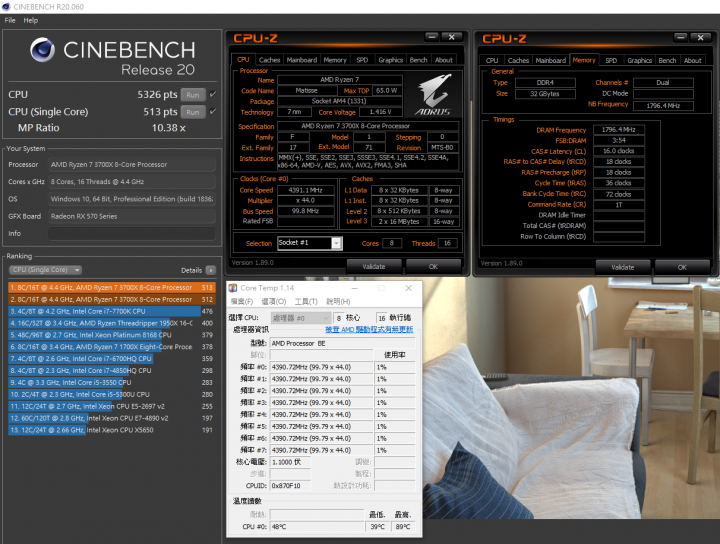The height and width of the screenshot is (544, 720).
Task: Click the AORUS eagle logo in CPU-Z
Action: [x=433, y=95]
